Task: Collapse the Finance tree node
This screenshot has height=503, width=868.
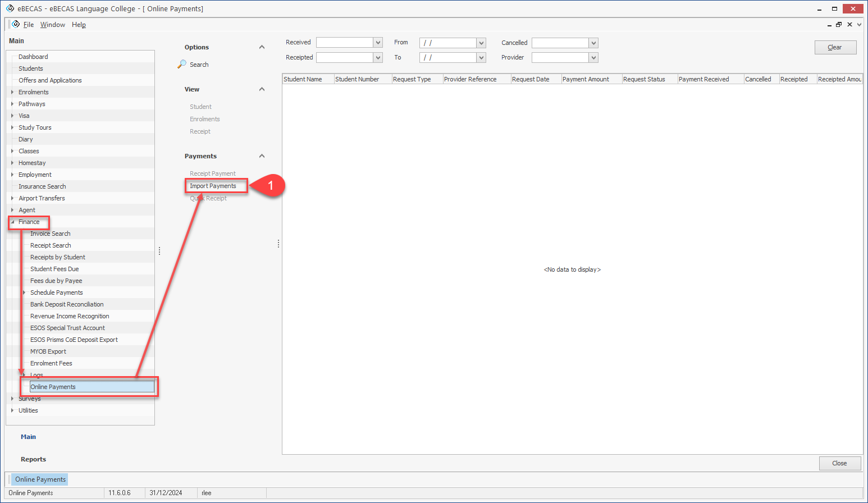Action: 12,222
